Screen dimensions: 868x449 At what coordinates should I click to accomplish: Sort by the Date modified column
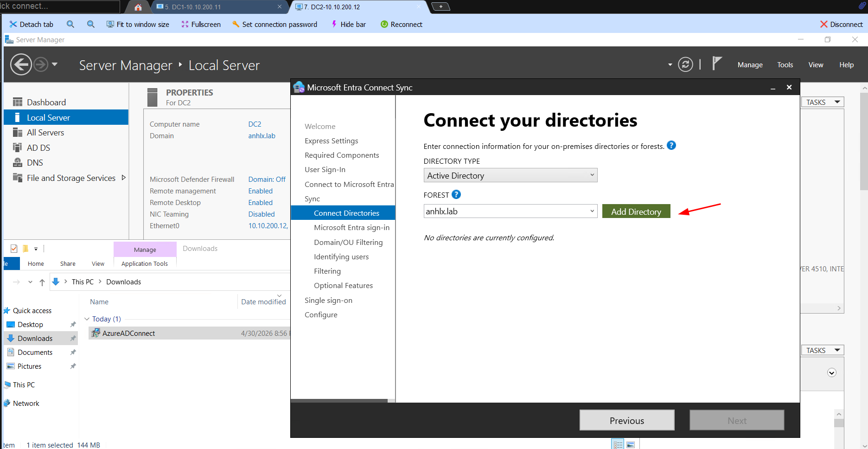(263, 302)
